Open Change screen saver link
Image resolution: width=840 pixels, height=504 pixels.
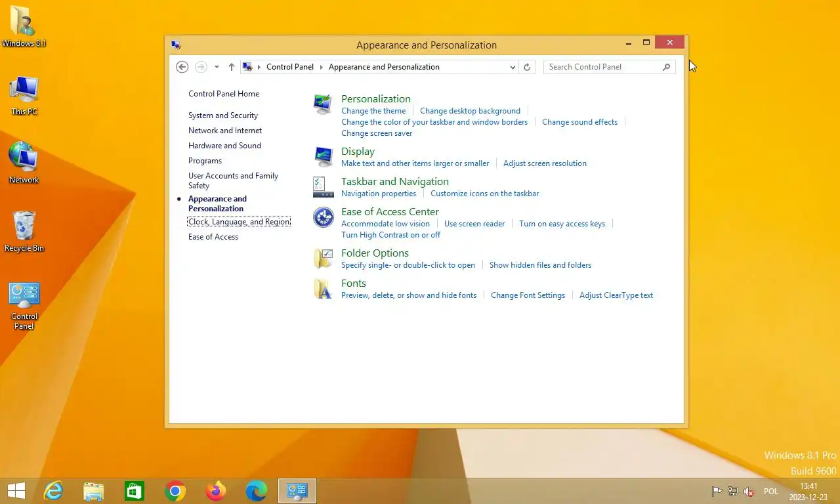tap(377, 133)
